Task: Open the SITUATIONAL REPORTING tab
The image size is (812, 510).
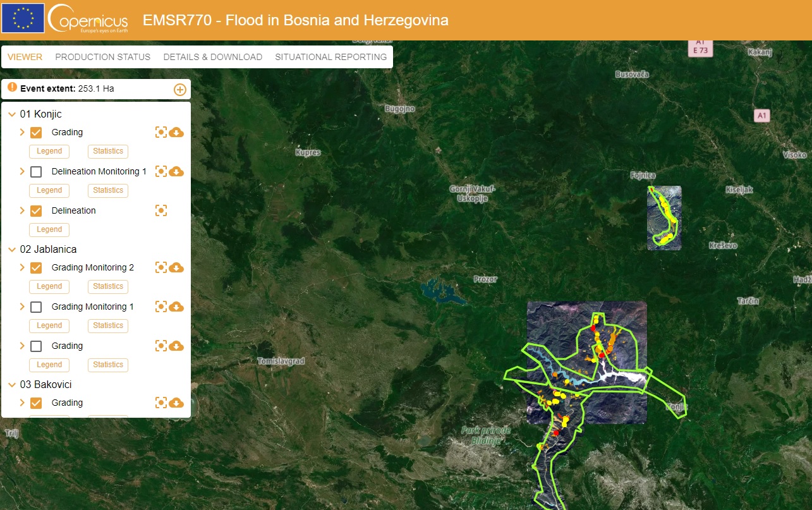Action: point(330,57)
